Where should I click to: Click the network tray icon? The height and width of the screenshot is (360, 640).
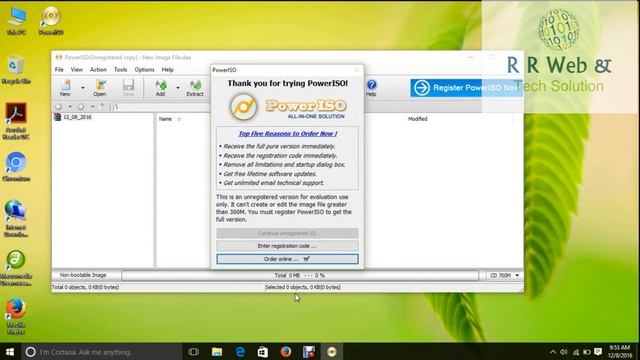point(576,352)
